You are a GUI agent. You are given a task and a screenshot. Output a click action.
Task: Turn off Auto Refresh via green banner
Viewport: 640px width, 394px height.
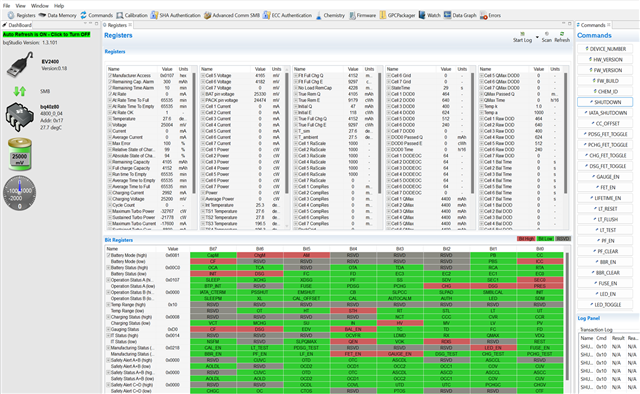pos(47,34)
